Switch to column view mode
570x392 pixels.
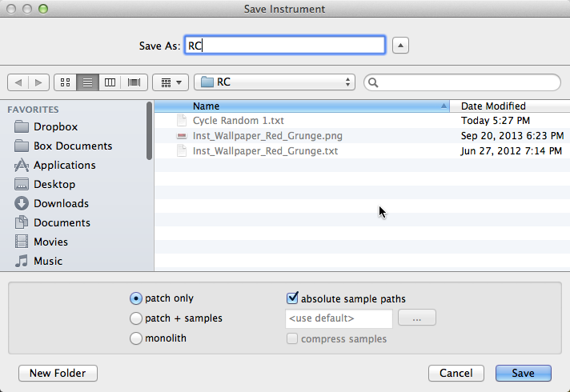110,82
